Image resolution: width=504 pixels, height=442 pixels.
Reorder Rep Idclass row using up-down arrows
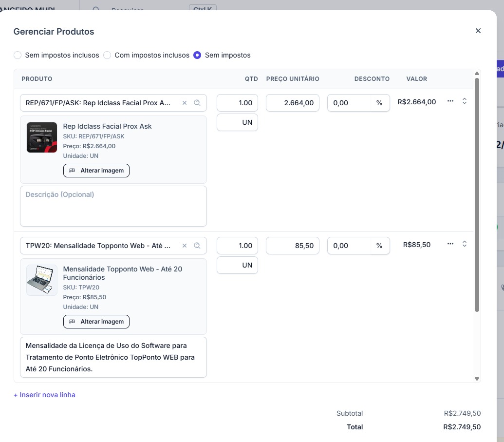pos(465,101)
